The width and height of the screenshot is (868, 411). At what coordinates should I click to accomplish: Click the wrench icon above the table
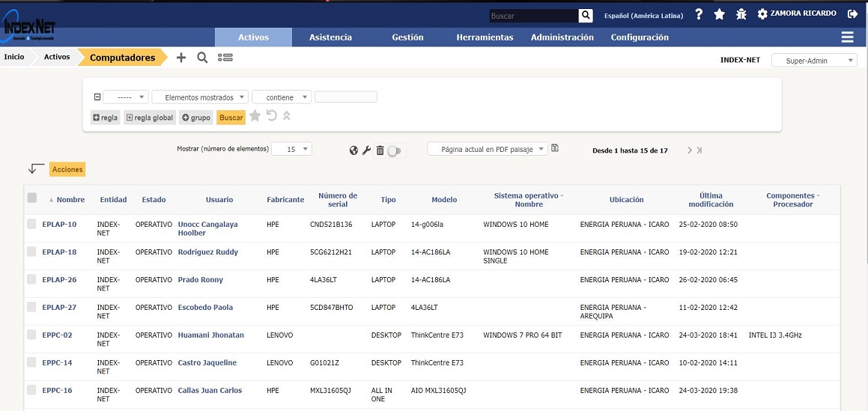click(366, 150)
